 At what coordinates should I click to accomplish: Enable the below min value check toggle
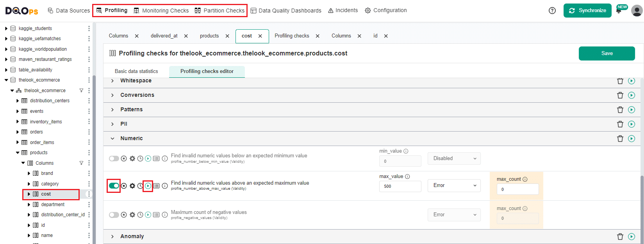click(114, 159)
